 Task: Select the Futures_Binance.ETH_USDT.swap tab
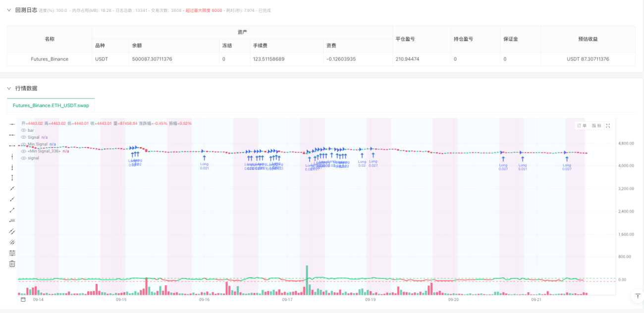[51, 105]
